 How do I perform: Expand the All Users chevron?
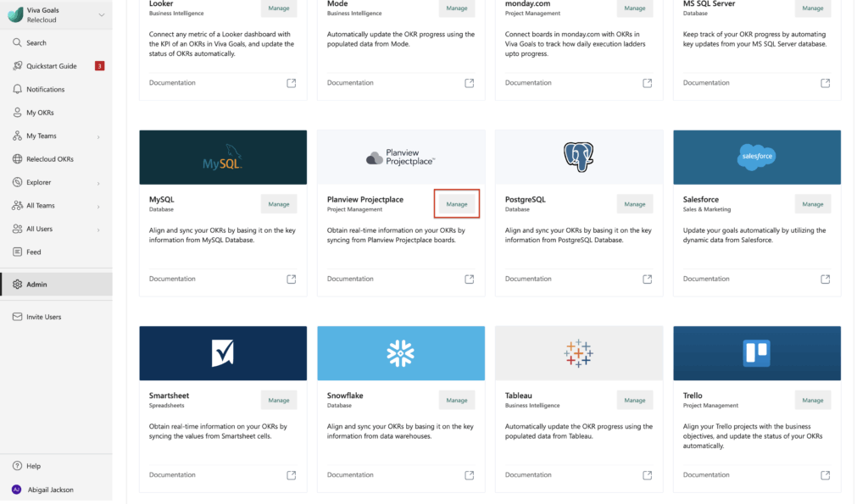tap(98, 230)
